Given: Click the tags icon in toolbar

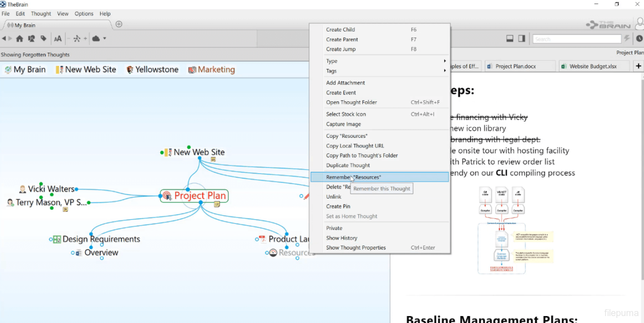Looking at the screenshot, I should [43, 39].
